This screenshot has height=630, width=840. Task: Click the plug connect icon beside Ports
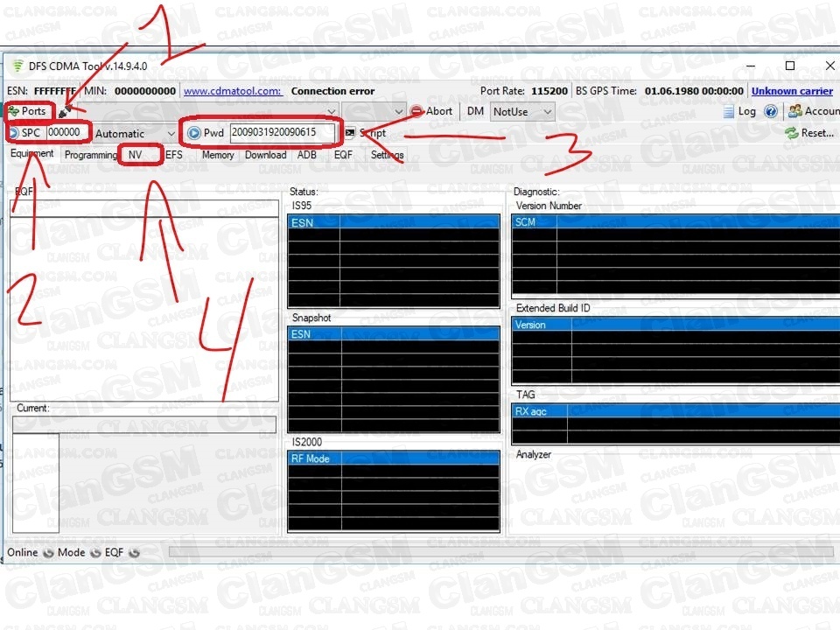pyautogui.click(x=66, y=111)
